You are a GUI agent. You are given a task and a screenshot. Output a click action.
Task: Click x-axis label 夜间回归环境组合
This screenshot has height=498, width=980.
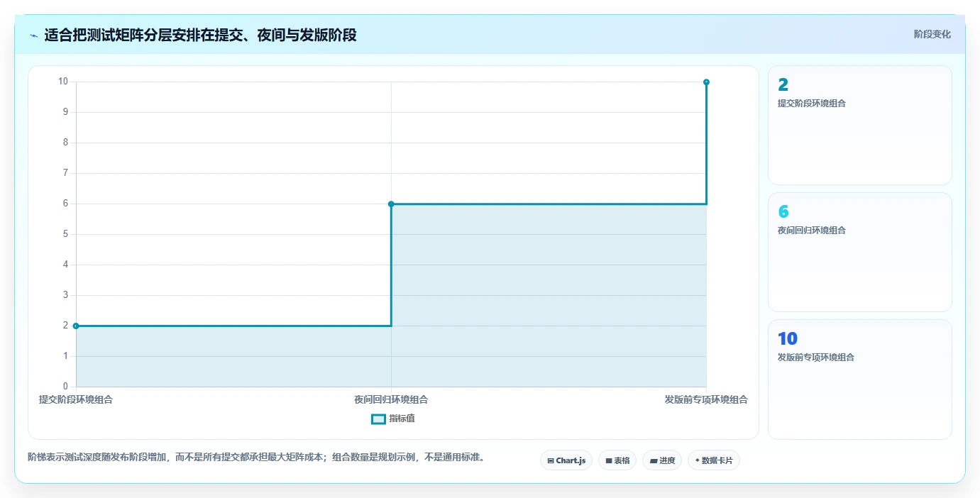coord(391,399)
